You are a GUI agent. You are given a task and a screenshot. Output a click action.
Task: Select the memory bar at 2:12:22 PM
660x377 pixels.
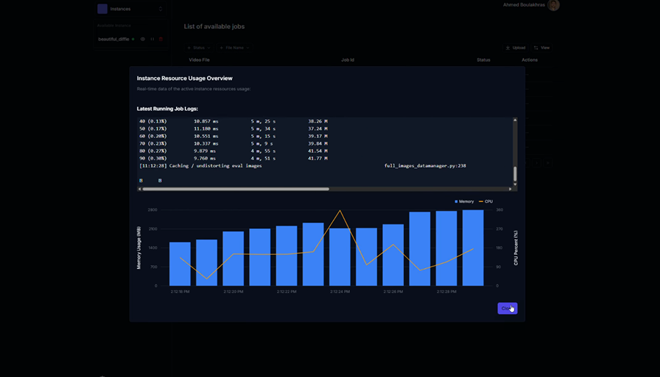tap(287, 256)
